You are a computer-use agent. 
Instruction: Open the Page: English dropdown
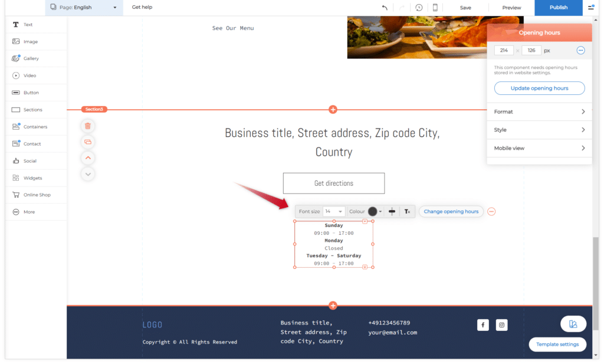(84, 8)
